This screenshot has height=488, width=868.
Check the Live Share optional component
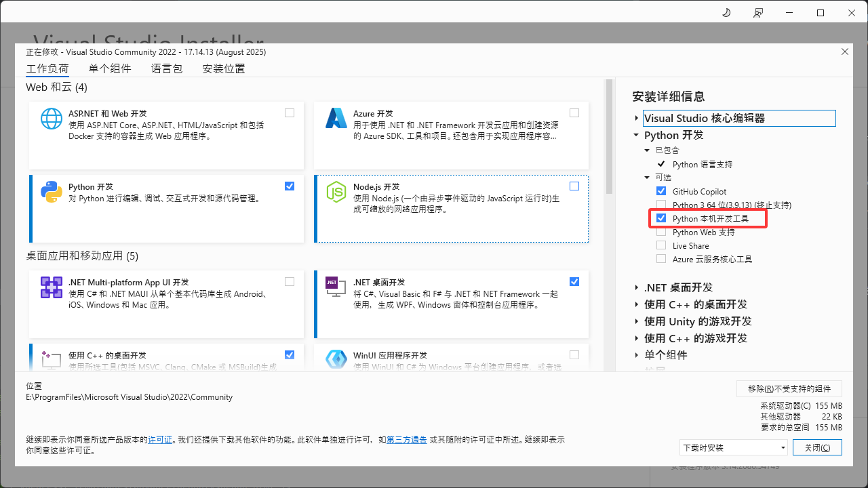click(661, 246)
